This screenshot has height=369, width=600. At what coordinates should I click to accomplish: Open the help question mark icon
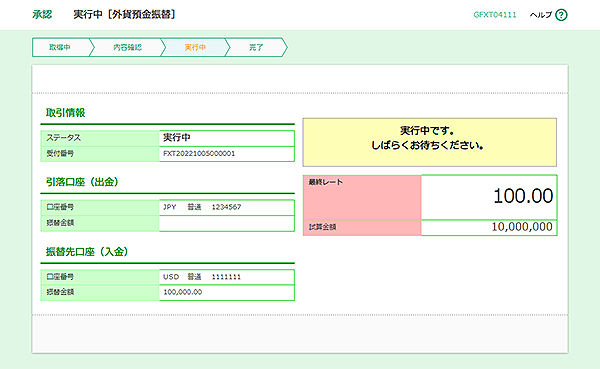[x=561, y=15]
